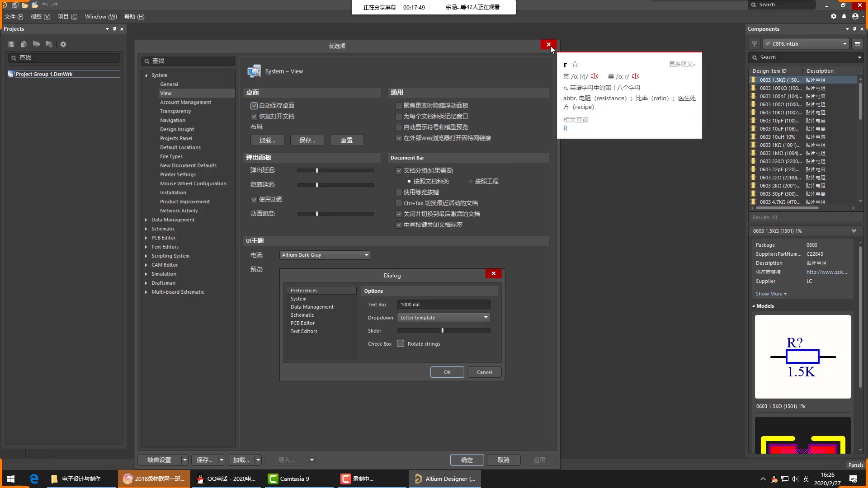Click Cancel button to dismiss Dialog
Viewport: 868px width, 488px height.
tap(483, 372)
